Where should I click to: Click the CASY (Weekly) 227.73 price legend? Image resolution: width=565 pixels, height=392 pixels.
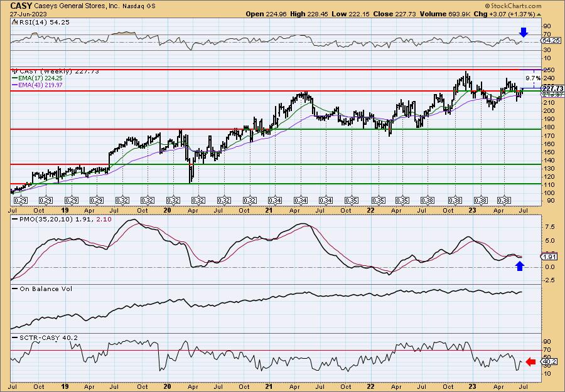point(59,72)
